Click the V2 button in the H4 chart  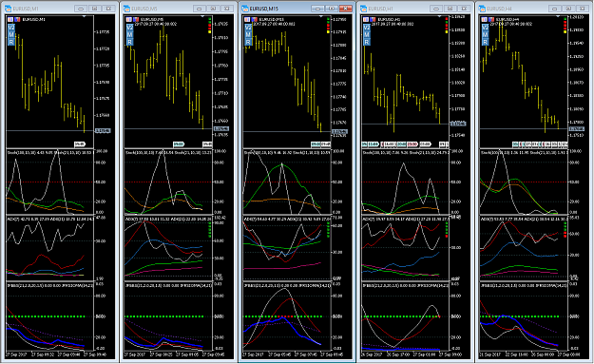pyautogui.click(x=486, y=28)
